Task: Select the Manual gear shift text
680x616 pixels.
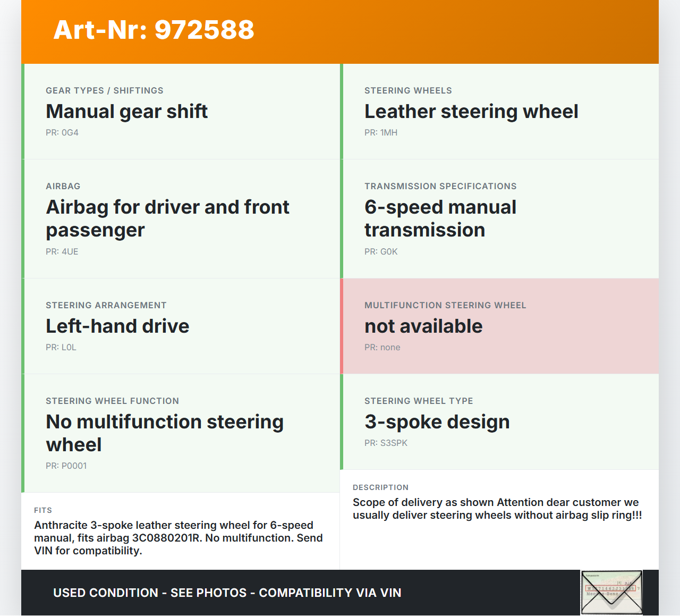Action: [x=126, y=112]
